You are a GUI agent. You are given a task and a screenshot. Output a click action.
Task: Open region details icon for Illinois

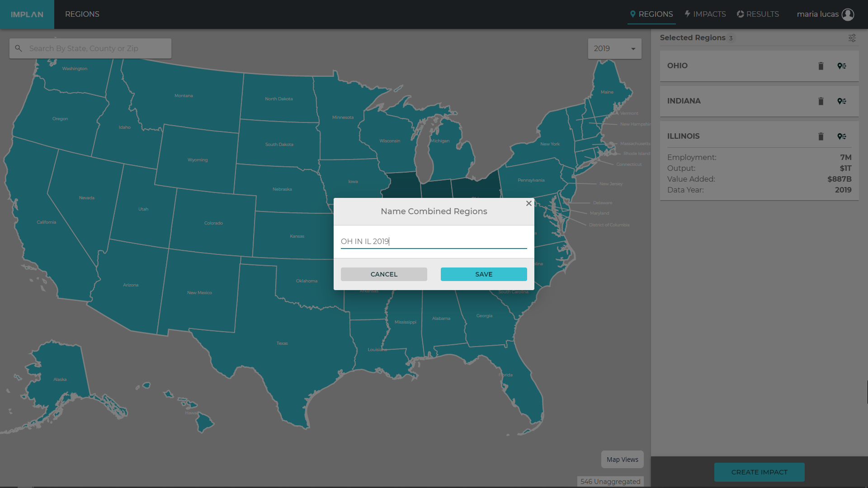point(842,136)
